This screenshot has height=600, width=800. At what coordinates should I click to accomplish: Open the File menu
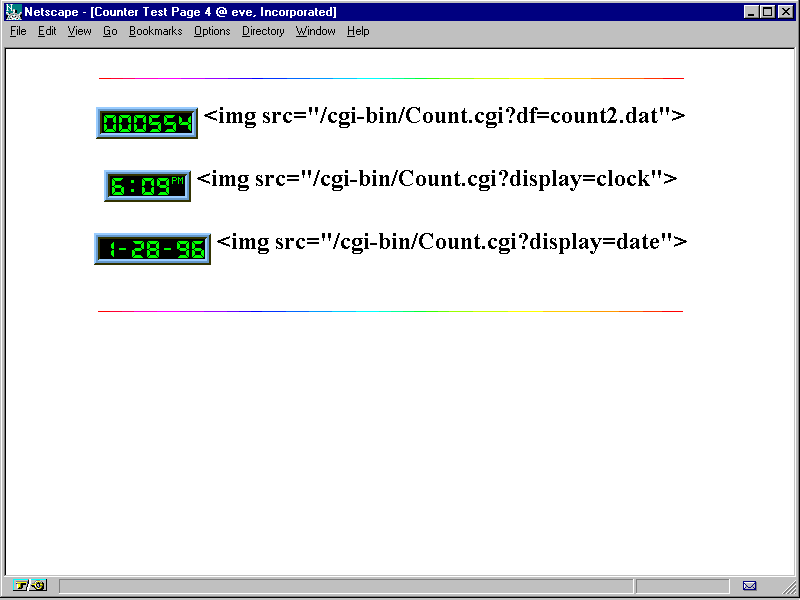[x=18, y=31]
